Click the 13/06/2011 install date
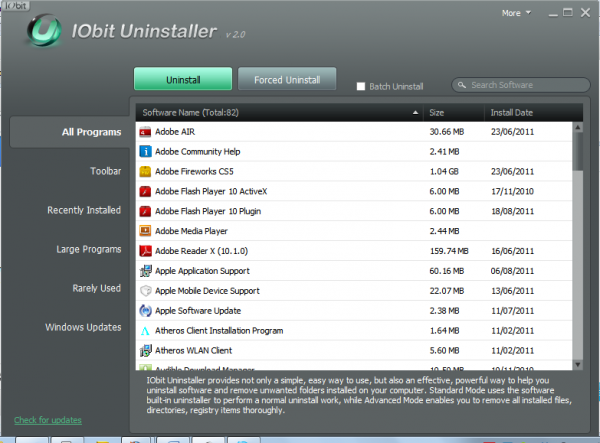Viewport: 600px width, 443px height. pyautogui.click(x=512, y=291)
